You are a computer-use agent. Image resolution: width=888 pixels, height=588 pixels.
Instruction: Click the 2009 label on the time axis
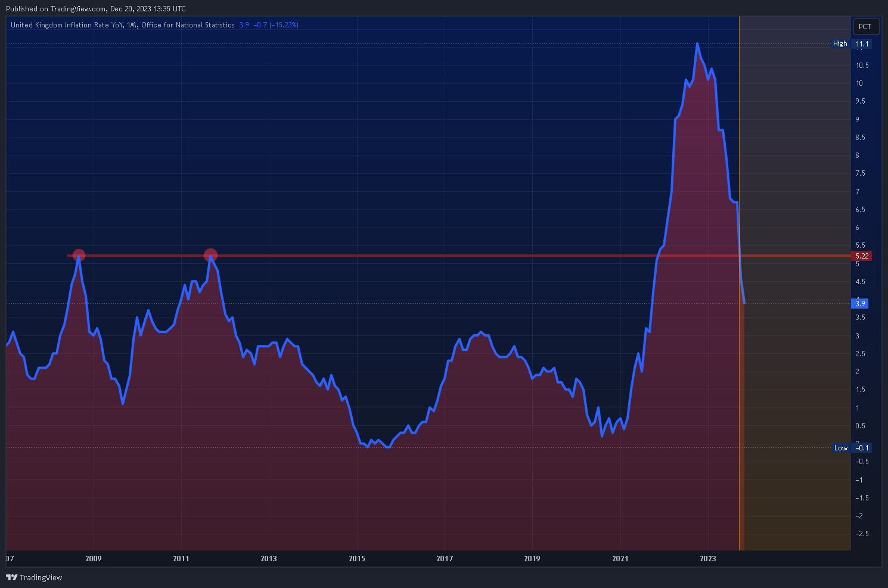coord(94,559)
